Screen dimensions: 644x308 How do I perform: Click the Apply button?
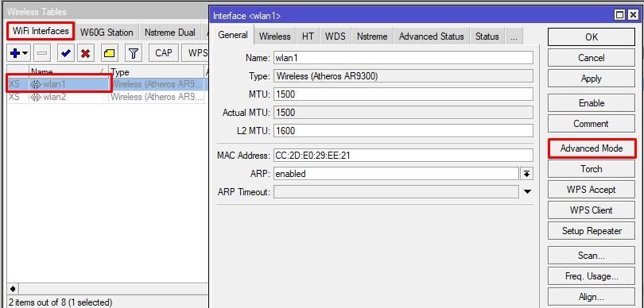(592, 79)
